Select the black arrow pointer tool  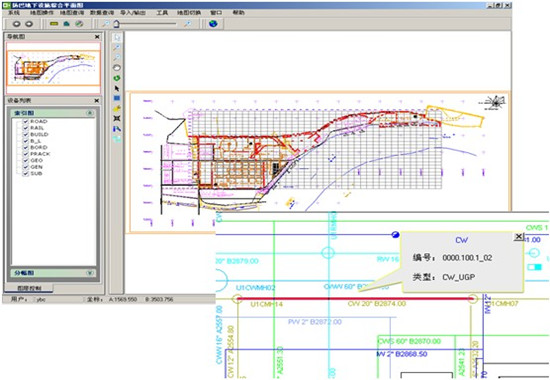[117, 88]
